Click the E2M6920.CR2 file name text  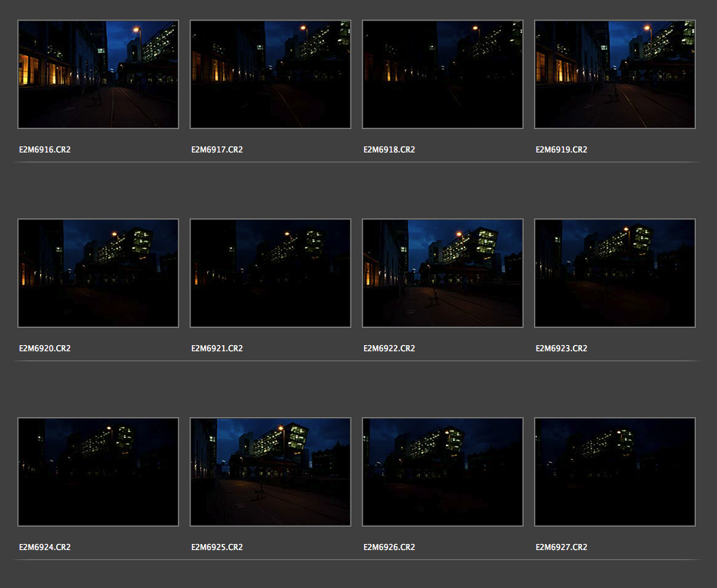[x=45, y=349]
